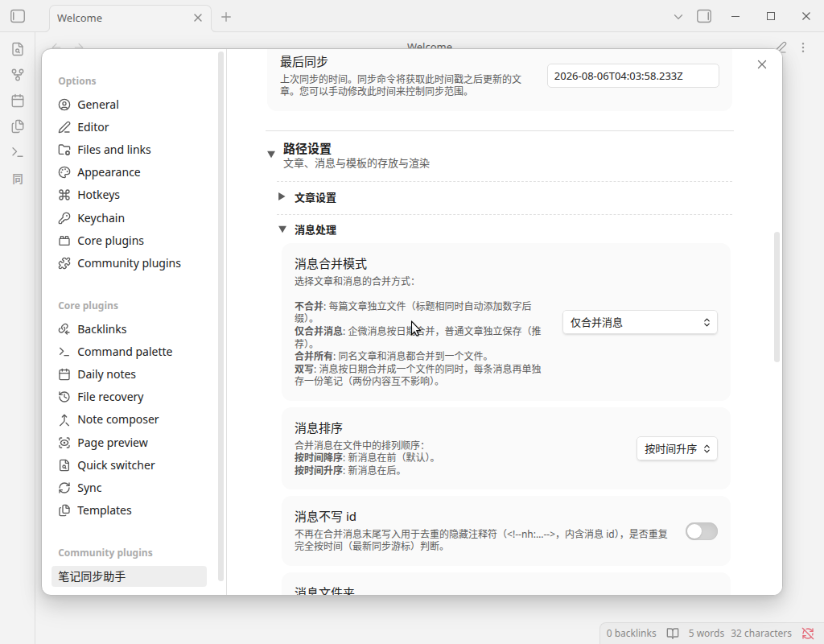Click the reading view book icon

(x=673, y=633)
